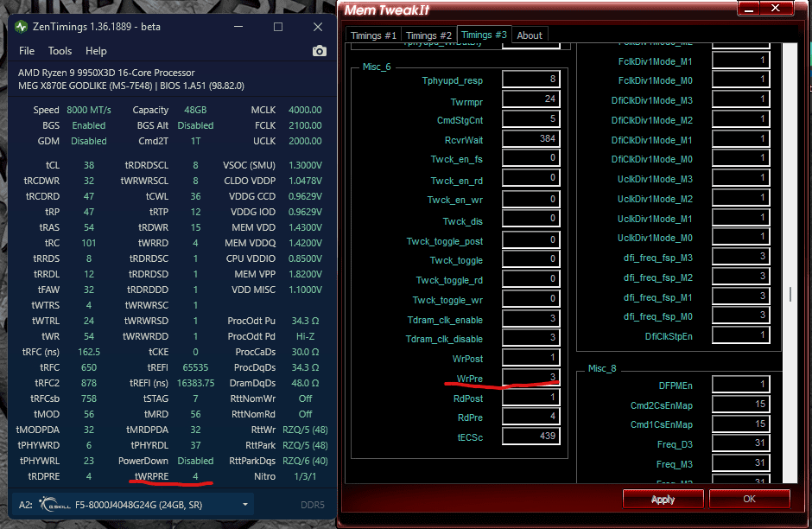812x529 pixels.
Task: Switch to Timings #2 tab in Mem TweakIt
Action: [x=428, y=35]
